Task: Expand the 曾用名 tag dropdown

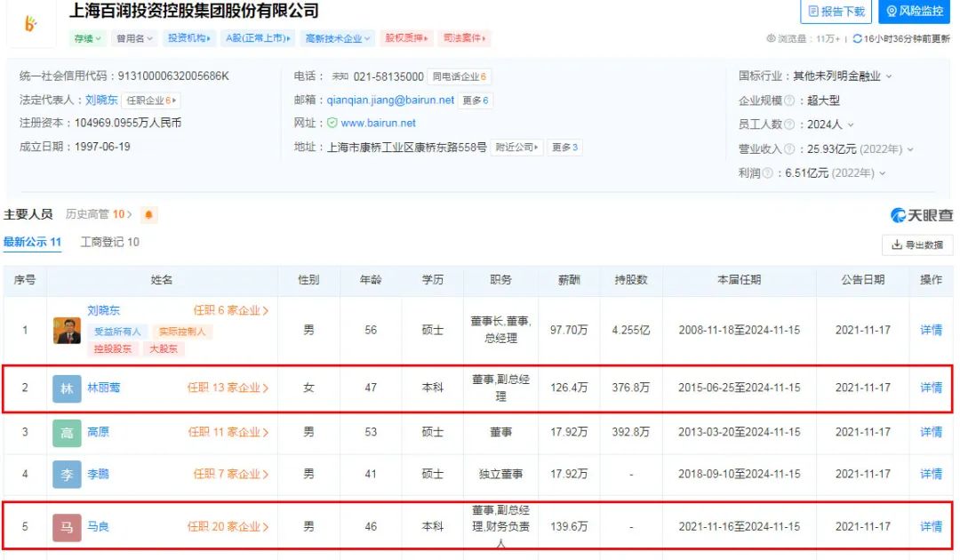Action: point(133,38)
